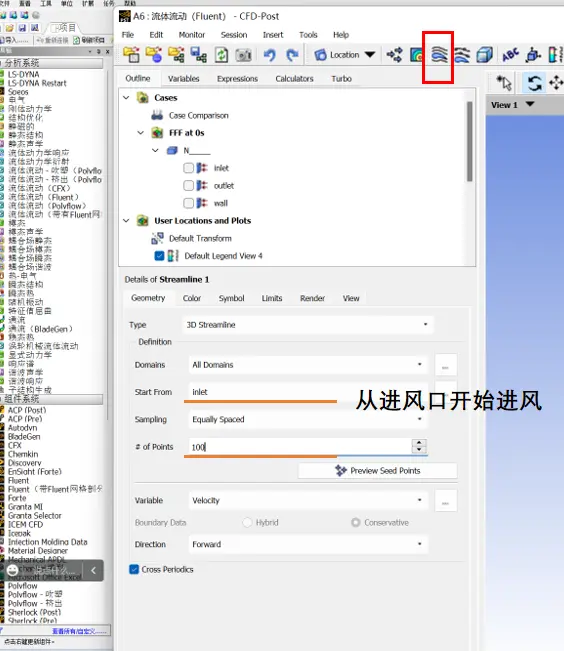Viewport: 564px width, 651px height.
Task: Activate the Pan view tool
Action: (x=556, y=83)
